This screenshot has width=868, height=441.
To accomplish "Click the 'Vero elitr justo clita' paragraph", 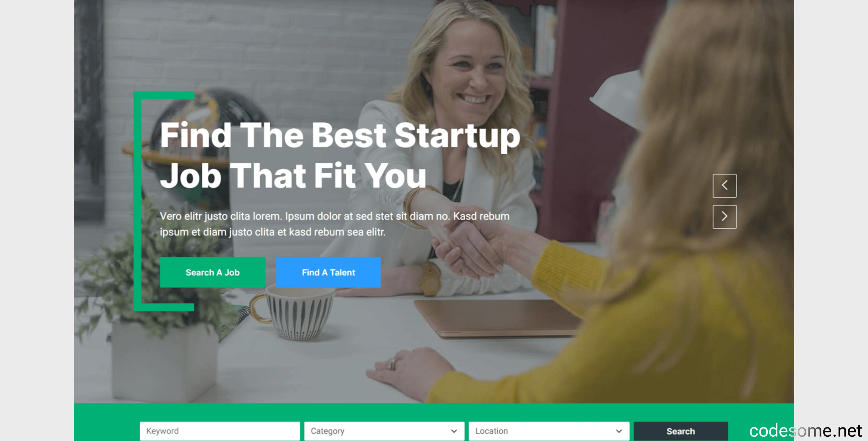I will pyautogui.click(x=334, y=224).
